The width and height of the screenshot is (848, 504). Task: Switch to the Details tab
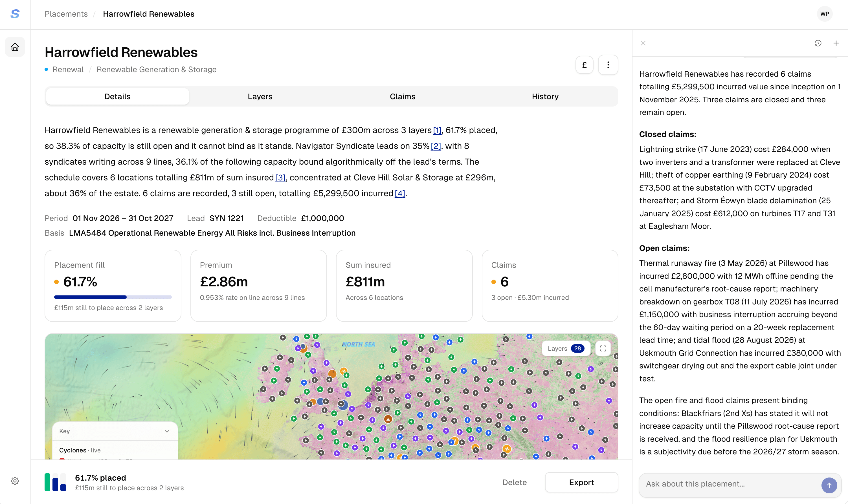(x=117, y=96)
